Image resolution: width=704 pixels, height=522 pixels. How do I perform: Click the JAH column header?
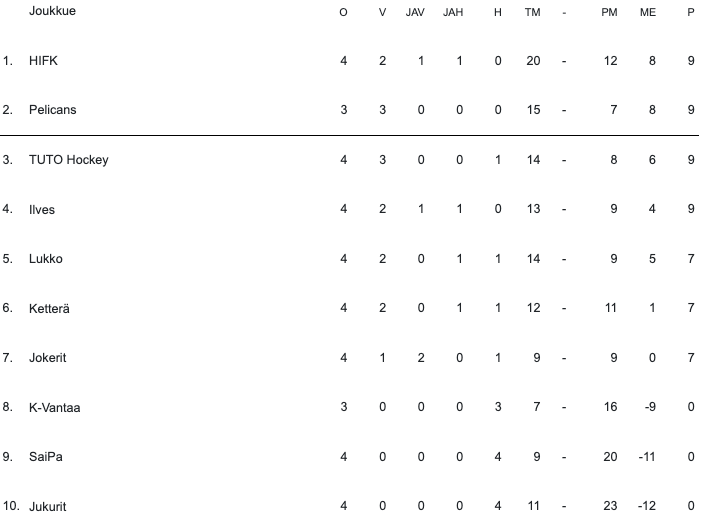pos(453,13)
